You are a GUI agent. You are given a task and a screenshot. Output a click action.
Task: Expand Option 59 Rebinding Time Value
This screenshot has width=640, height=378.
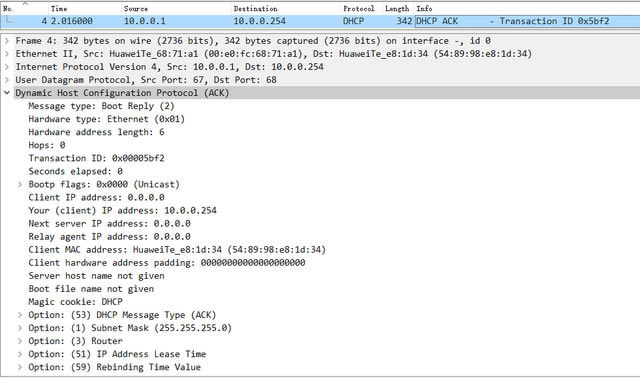coord(20,367)
